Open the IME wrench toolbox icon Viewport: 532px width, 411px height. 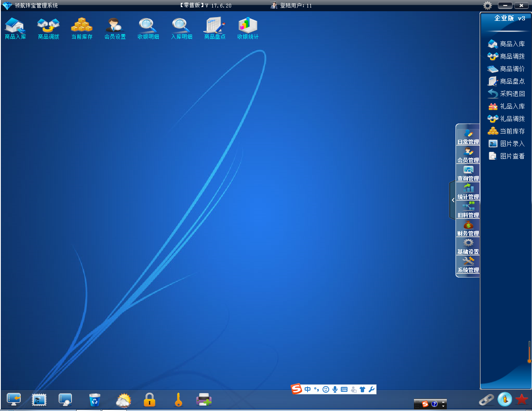click(372, 389)
